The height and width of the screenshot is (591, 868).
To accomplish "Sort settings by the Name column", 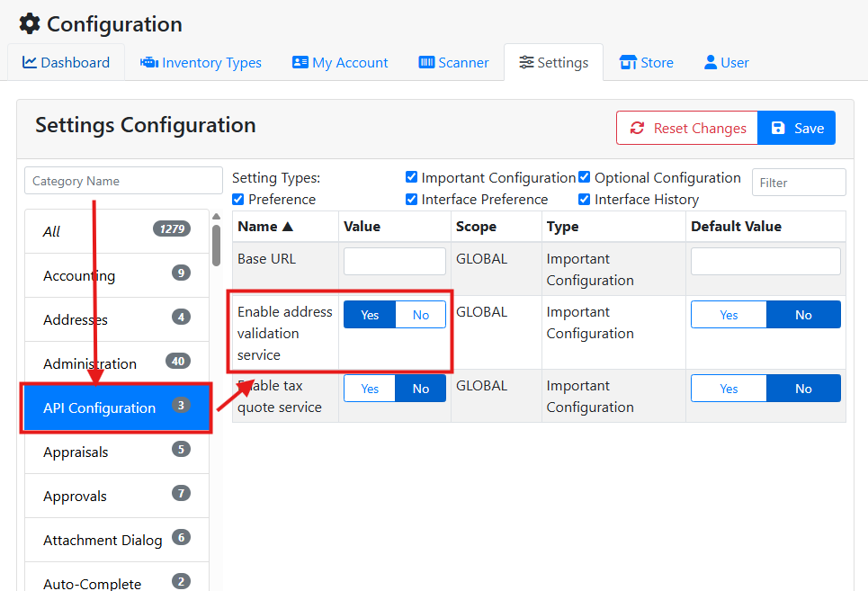I will pos(265,227).
